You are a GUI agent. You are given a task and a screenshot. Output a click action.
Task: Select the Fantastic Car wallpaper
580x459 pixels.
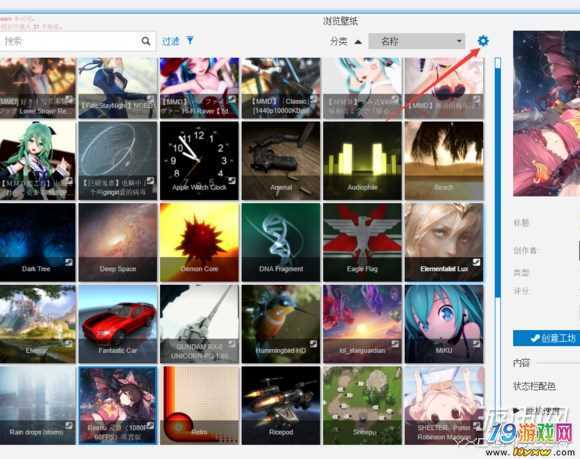(118, 324)
